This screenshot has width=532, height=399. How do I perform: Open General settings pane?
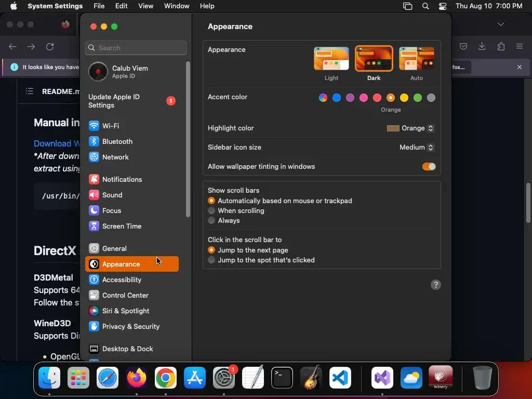point(131,249)
